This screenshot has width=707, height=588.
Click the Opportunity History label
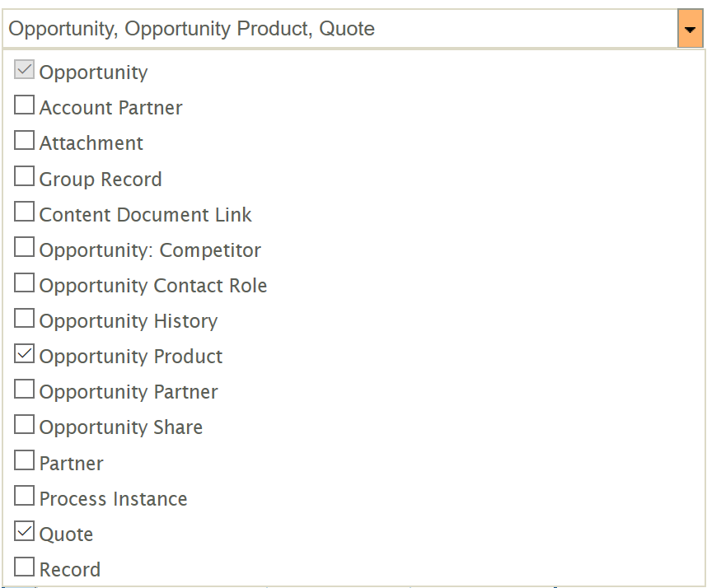click(x=129, y=321)
